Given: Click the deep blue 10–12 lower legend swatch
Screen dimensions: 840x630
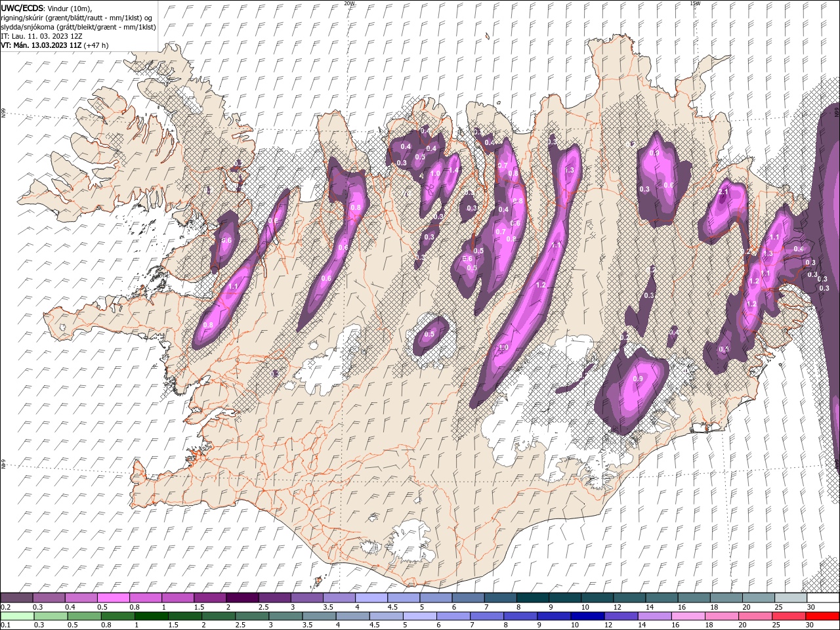Looking at the screenshot, I should coord(587,616).
